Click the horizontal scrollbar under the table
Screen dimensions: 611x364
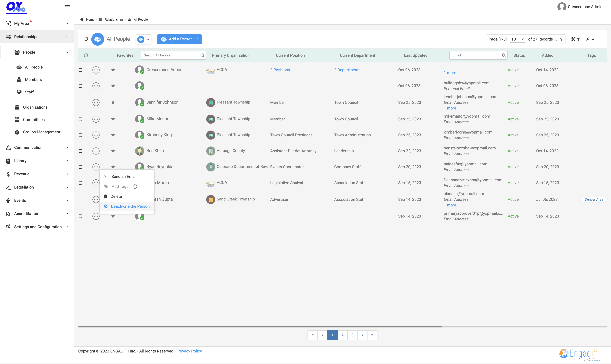pos(260,326)
